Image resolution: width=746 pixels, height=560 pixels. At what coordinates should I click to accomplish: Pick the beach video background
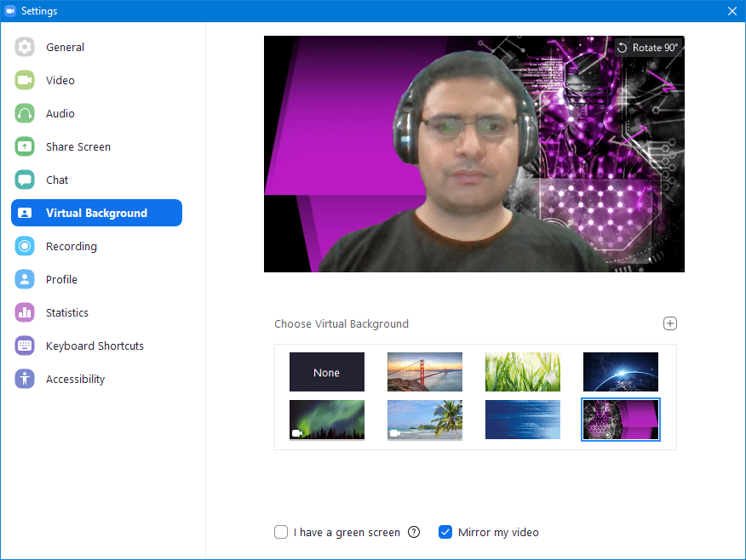click(424, 420)
